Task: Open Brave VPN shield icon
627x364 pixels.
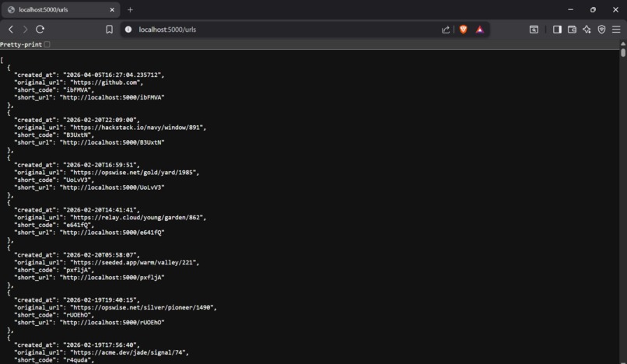Action: [601, 30]
